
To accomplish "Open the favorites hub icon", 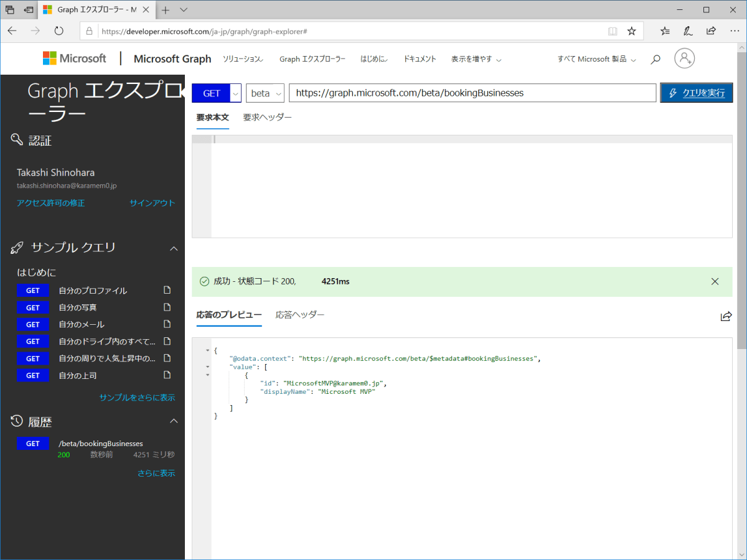I will pyautogui.click(x=665, y=31).
